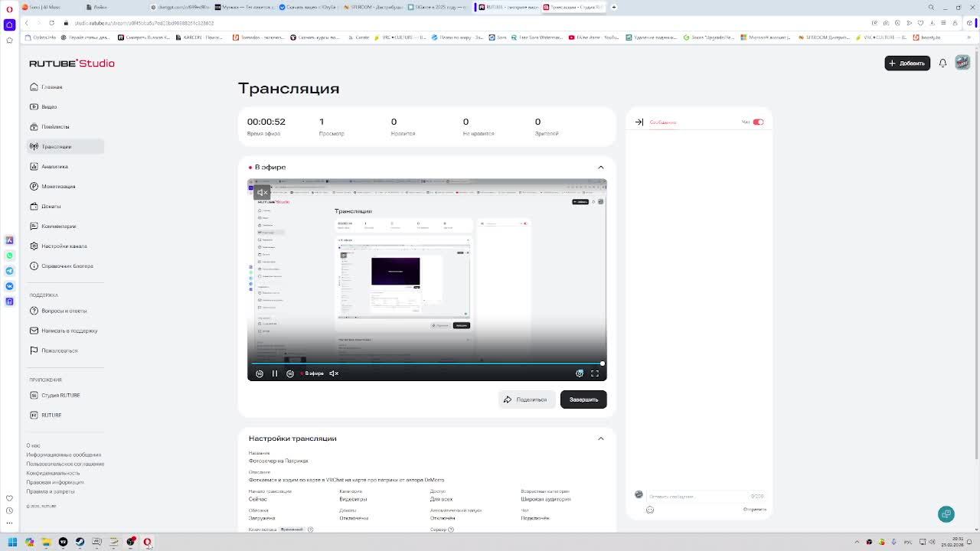Click the Донаты icon in sidebar
The height and width of the screenshot is (551, 980).
(34, 206)
